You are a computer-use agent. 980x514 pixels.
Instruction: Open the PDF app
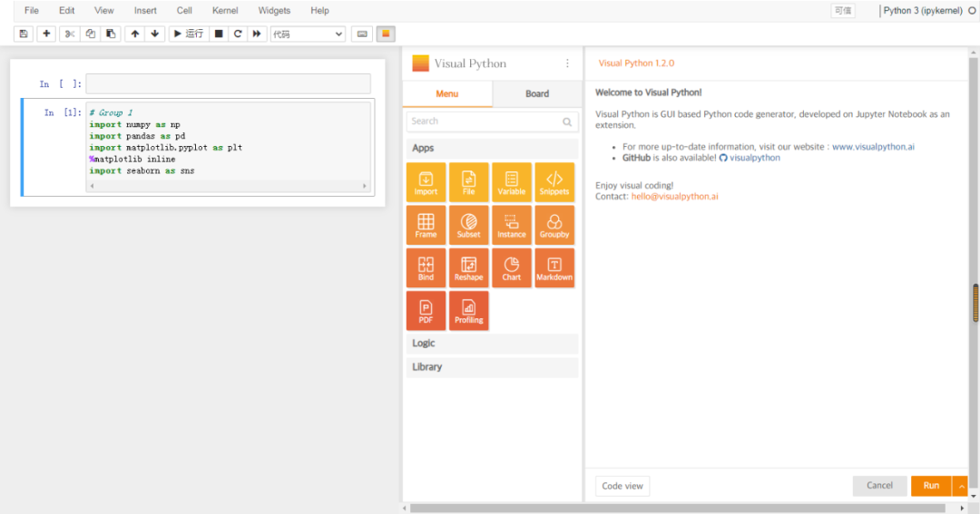426,310
